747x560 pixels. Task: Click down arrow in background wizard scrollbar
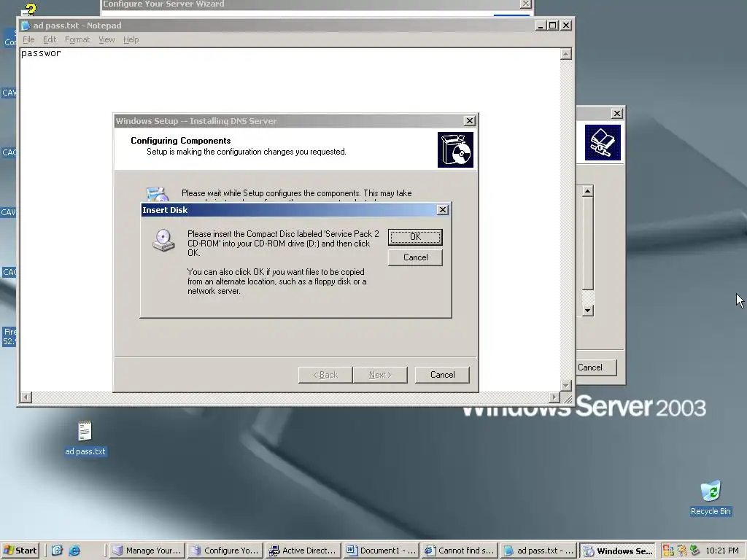point(587,311)
